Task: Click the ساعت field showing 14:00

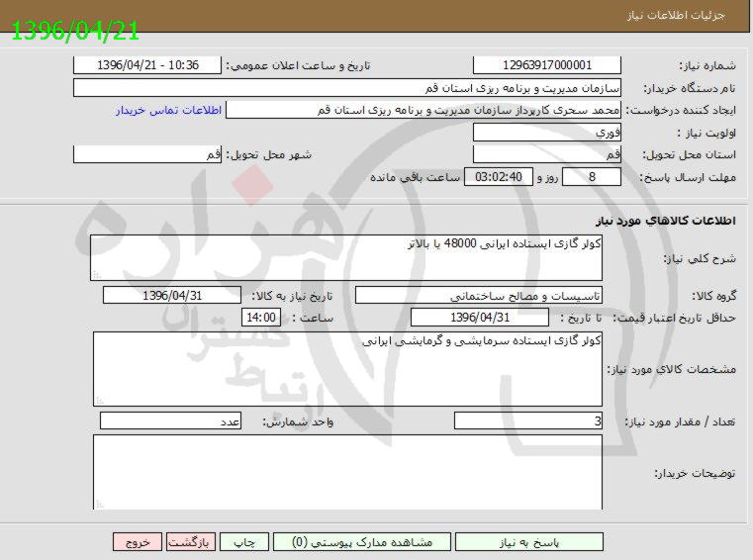Action: 261,318
